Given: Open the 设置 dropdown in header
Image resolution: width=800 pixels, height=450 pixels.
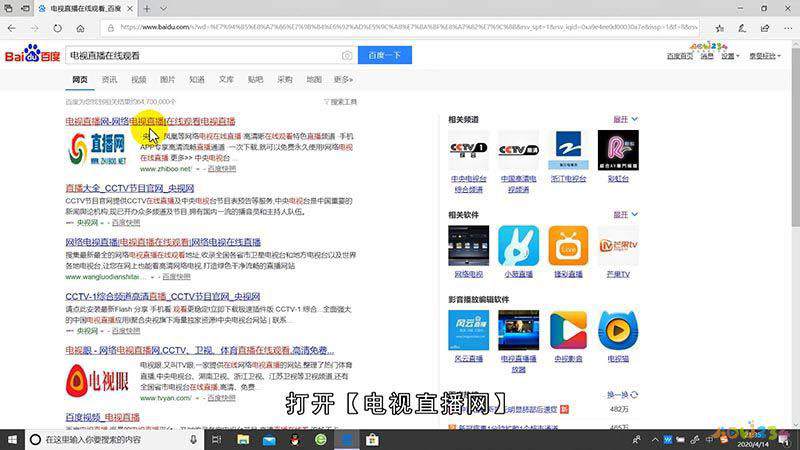Looking at the screenshot, I should click(730, 56).
